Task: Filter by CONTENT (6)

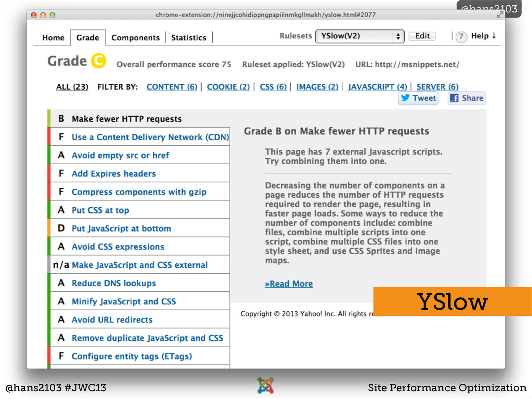Action: pyautogui.click(x=172, y=87)
